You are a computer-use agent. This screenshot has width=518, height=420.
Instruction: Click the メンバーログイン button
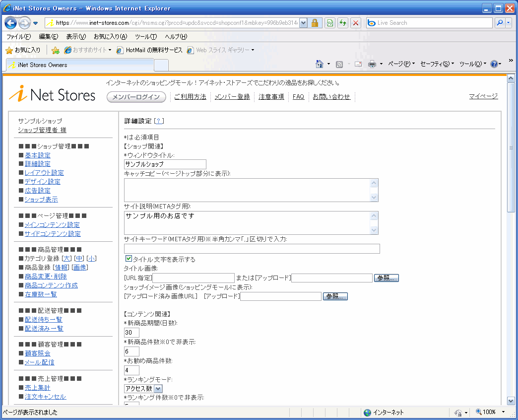click(136, 97)
